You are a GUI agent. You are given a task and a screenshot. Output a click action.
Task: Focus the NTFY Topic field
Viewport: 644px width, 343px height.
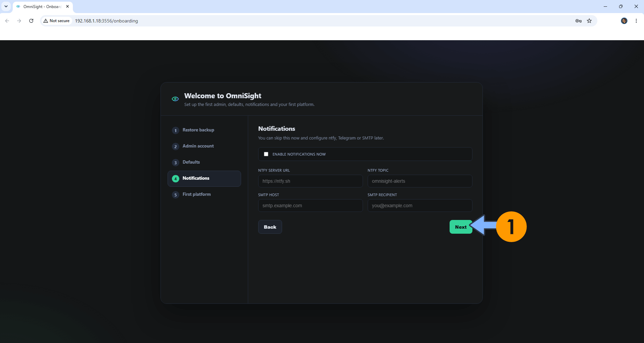[420, 181]
